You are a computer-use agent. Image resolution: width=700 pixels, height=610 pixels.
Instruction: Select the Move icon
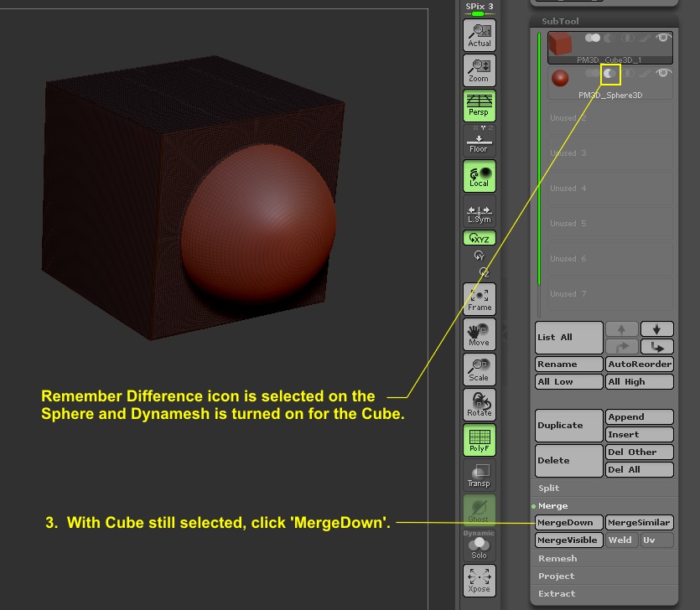click(479, 333)
